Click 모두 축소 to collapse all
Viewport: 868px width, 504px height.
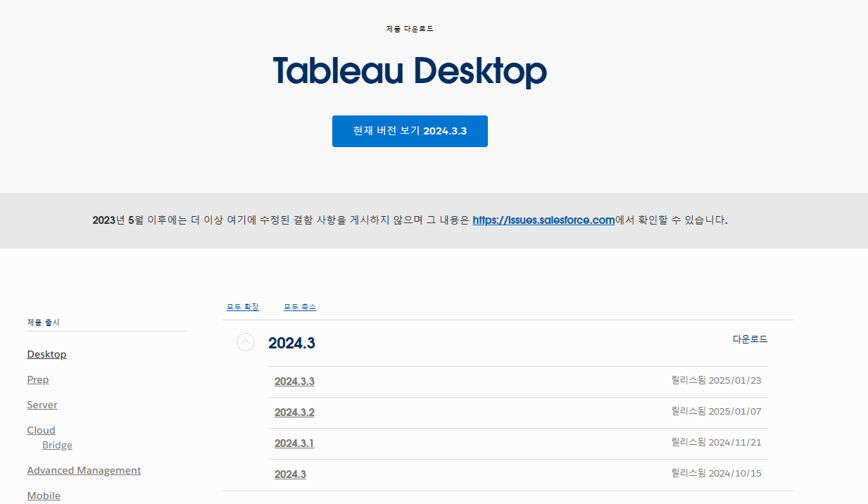tap(300, 307)
